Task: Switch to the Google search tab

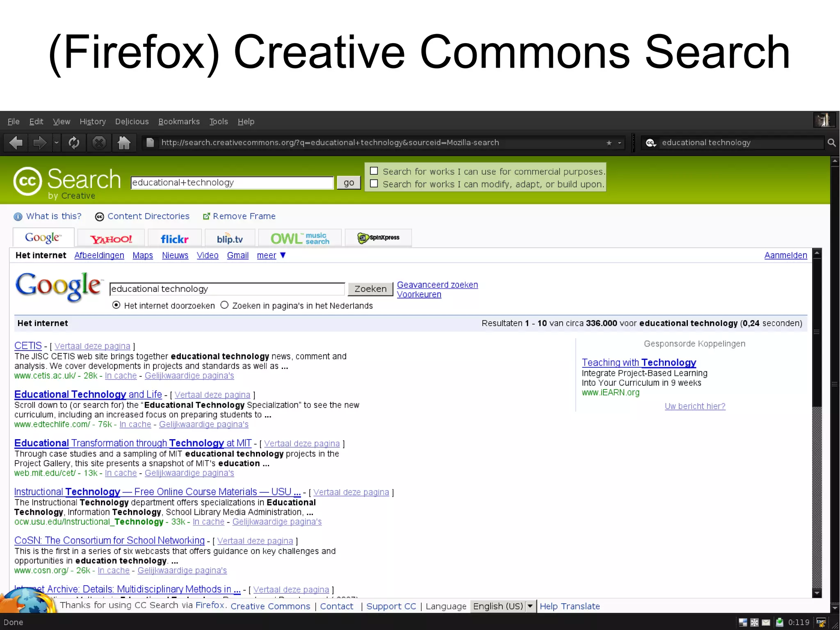Action: [43, 238]
